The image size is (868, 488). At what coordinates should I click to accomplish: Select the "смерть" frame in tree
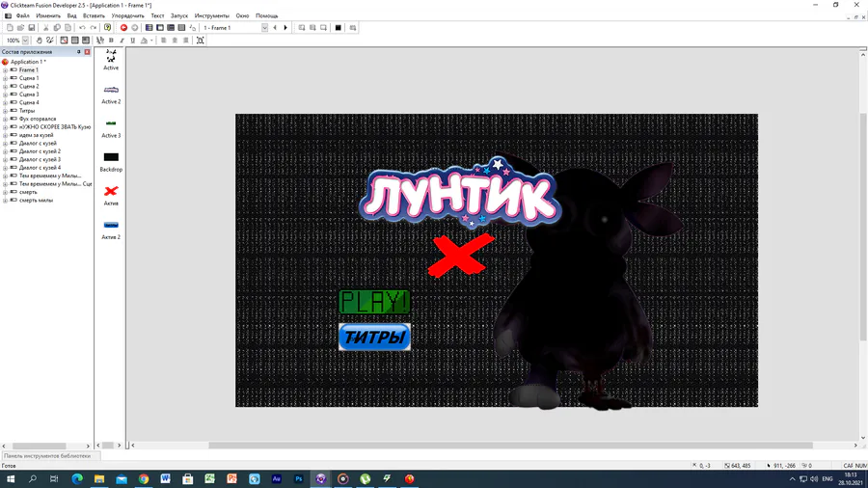click(28, 192)
